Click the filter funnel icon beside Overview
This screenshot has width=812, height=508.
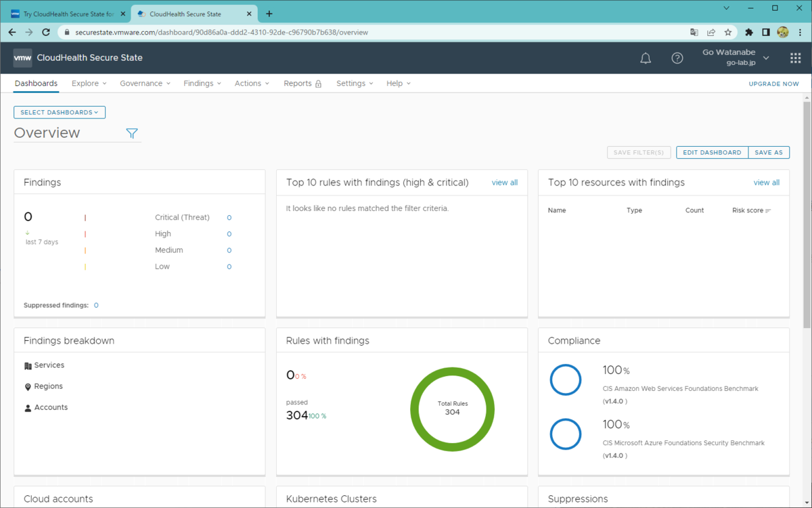click(x=132, y=133)
